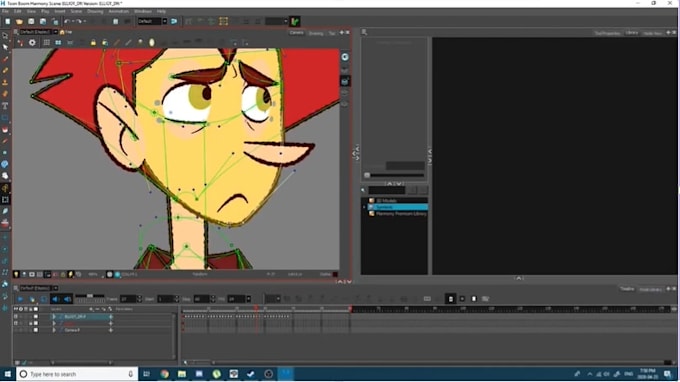The height and width of the screenshot is (382, 680).
Task: Switch to the Drawing view tab
Action: tap(316, 33)
